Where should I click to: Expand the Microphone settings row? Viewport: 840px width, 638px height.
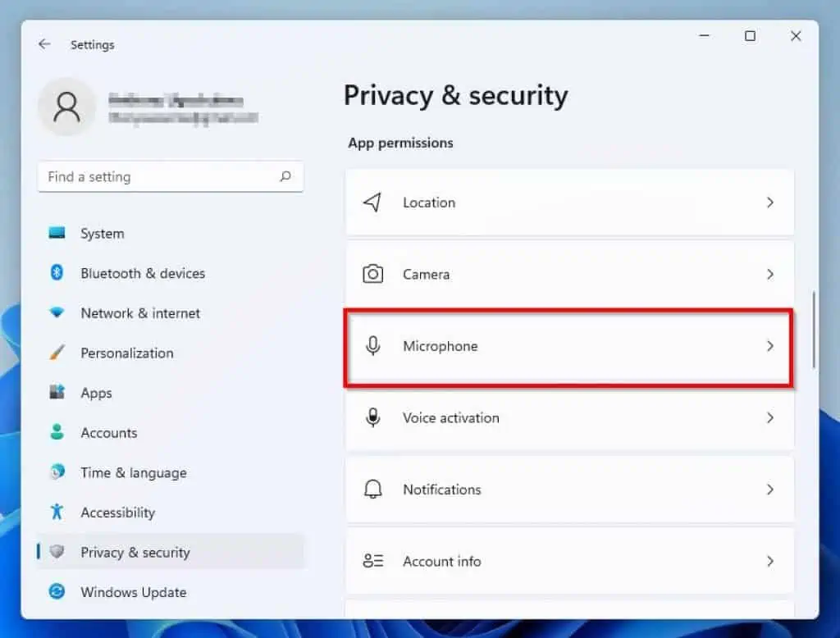(x=769, y=346)
